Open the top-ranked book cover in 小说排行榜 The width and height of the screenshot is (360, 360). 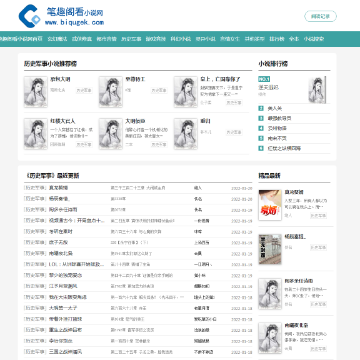point(317,89)
